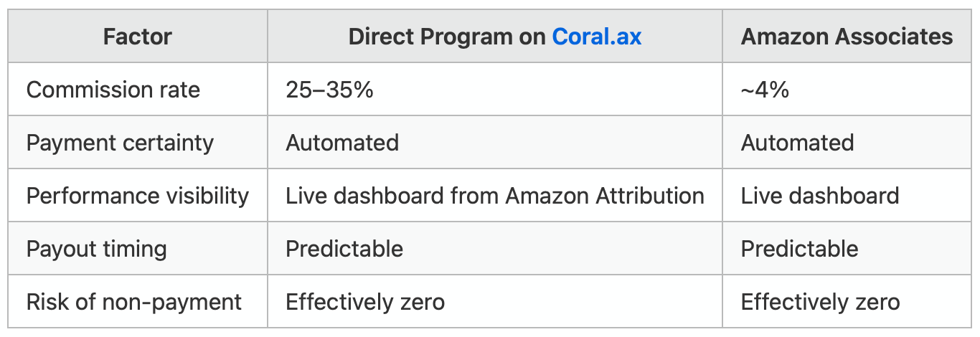Select the Risk of non-payment label
Screen dimensions: 980x337
click(x=134, y=302)
